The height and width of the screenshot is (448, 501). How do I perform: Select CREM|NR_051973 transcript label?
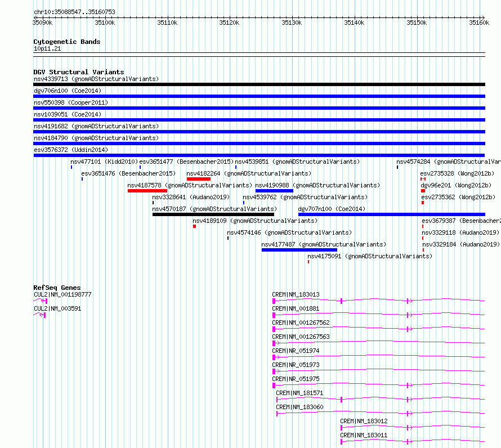pyautogui.click(x=296, y=365)
